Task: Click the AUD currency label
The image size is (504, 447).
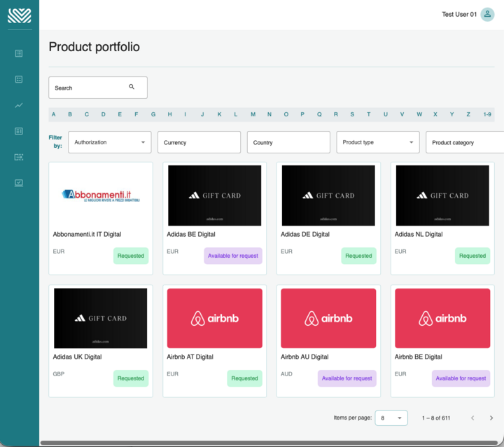Action: tap(287, 374)
